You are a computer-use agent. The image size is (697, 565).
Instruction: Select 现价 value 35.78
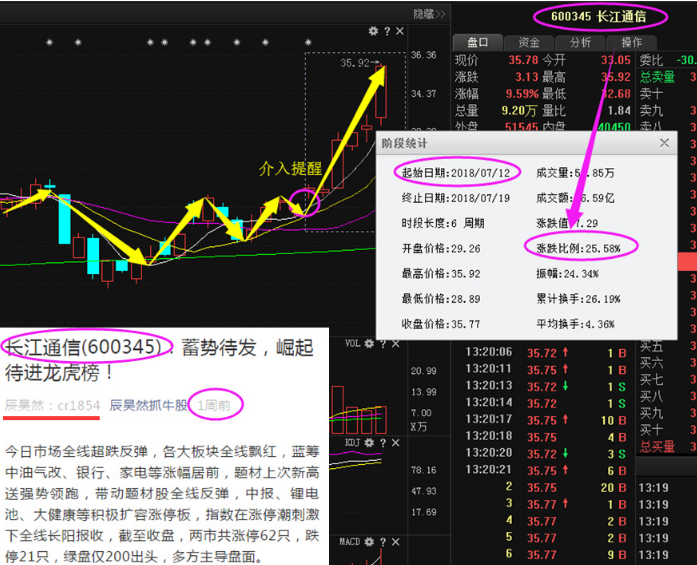[523, 60]
